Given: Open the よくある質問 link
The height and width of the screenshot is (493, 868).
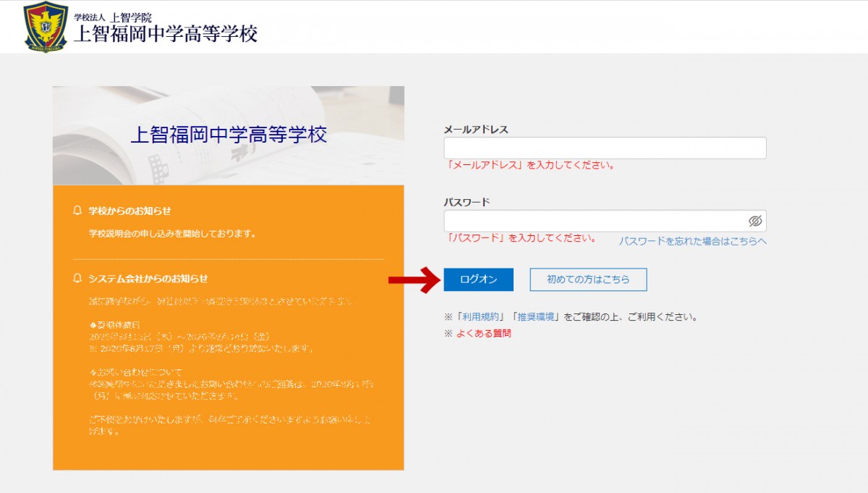Looking at the screenshot, I should (483, 334).
